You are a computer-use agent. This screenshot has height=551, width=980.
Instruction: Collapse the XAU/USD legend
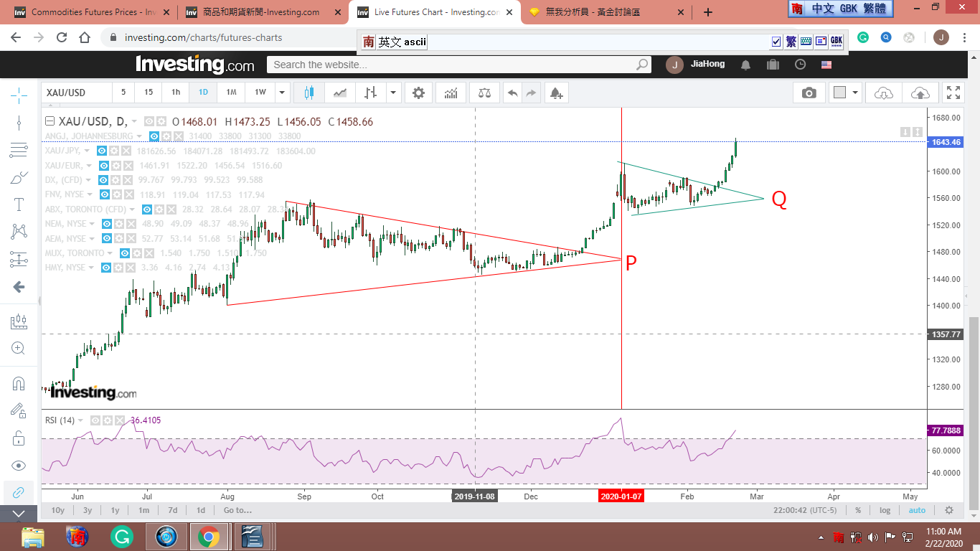click(x=50, y=122)
